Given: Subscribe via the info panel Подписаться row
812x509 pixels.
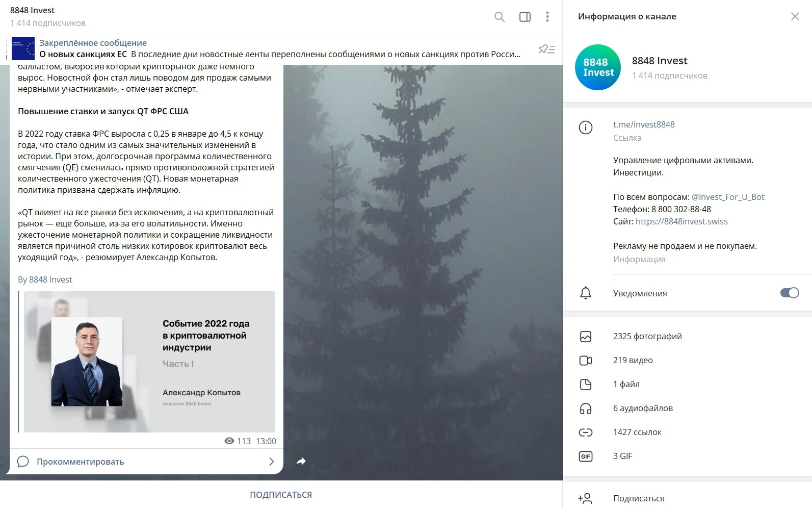Looking at the screenshot, I should point(687,498).
